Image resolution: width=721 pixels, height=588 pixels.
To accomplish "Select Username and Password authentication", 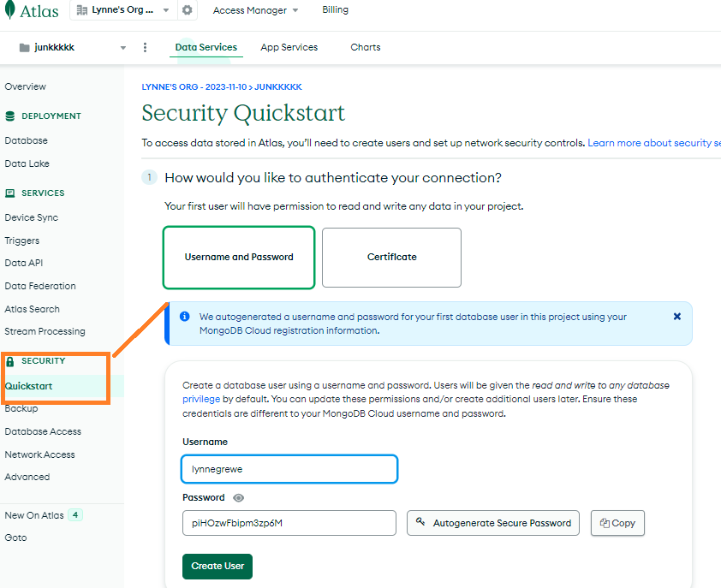I will click(x=239, y=257).
